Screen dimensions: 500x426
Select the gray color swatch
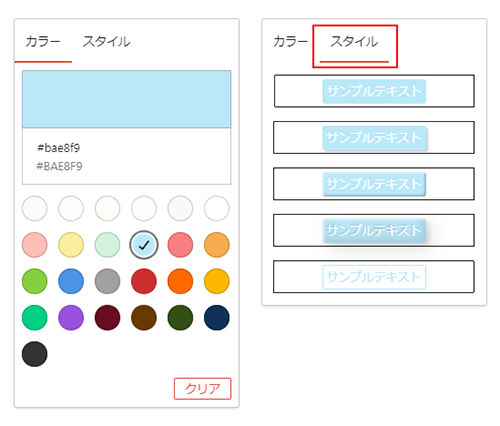click(107, 281)
